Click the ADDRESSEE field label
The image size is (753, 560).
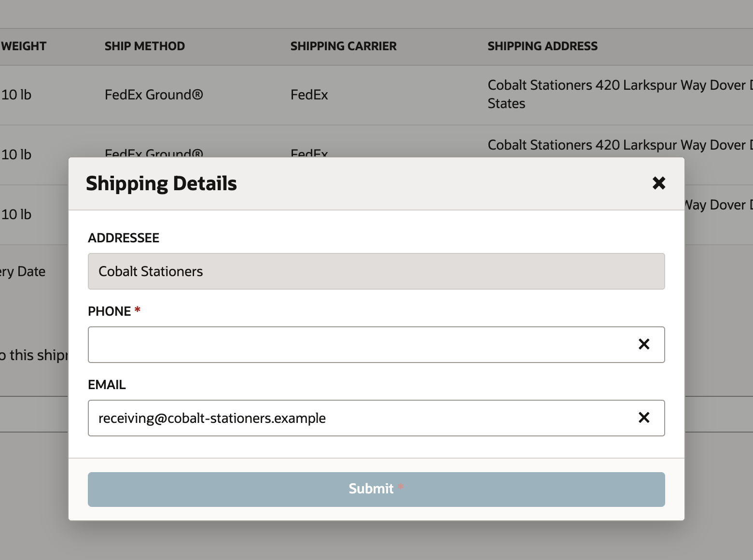[x=124, y=238]
